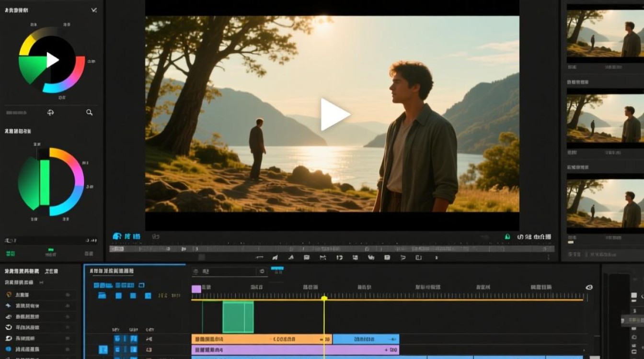Viewport: 644px width, 359px height.
Task: Click the outlined blue square icon in the timeline panel
Action: [141, 285]
